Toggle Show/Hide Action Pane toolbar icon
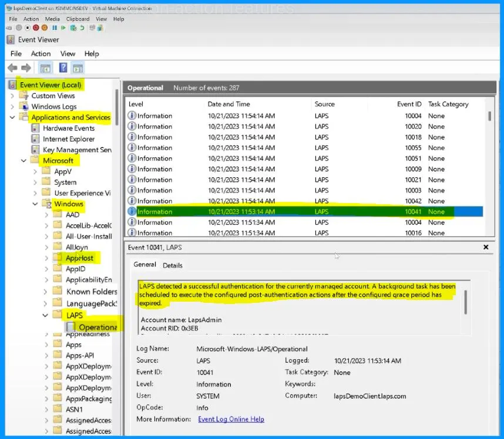The width and height of the screenshot is (504, 439). coord(78,68)
